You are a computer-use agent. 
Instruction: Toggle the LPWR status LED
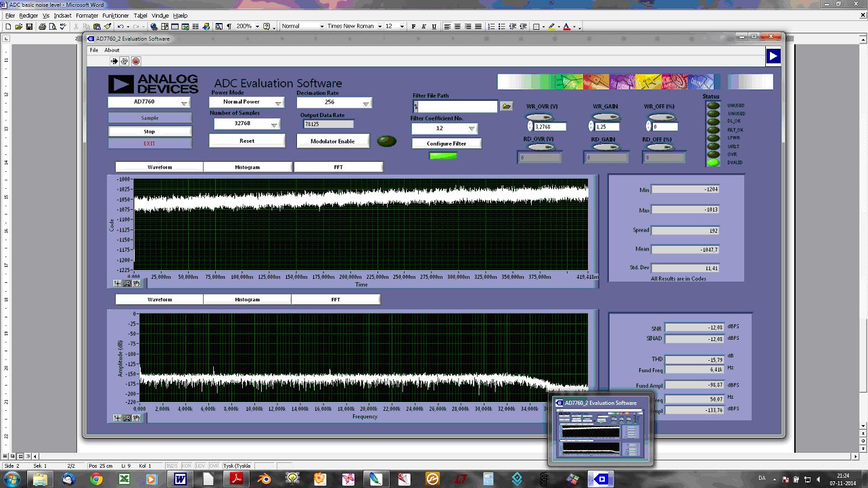tap(712, 137)
